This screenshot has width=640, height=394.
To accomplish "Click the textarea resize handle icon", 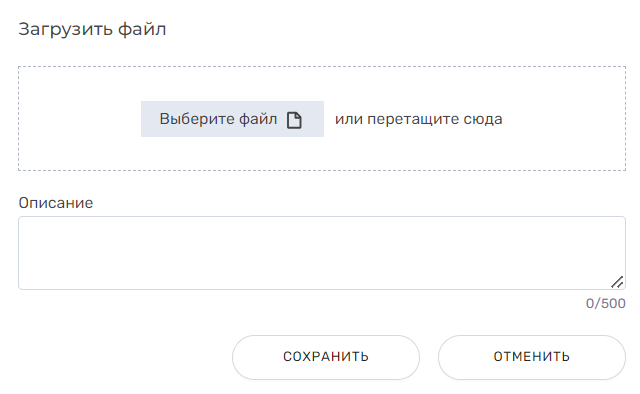I will 617,282.
